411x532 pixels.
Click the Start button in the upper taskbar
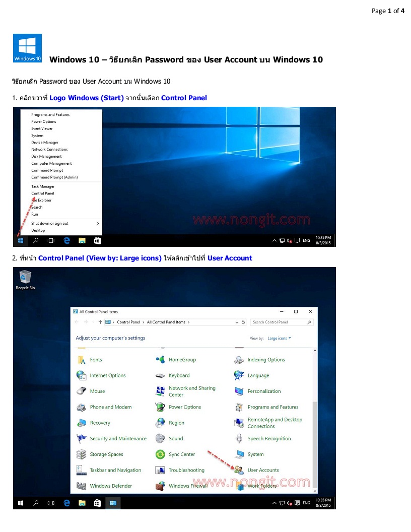tap(21, 240)
